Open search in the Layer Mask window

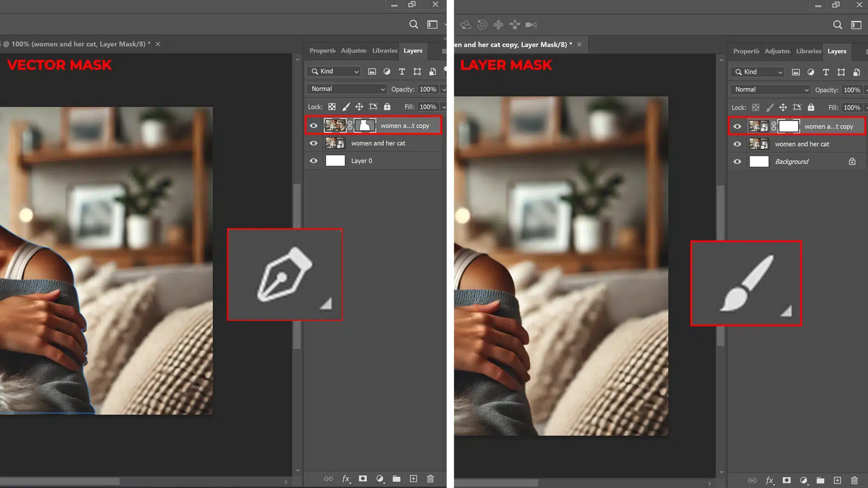[838, 25]
